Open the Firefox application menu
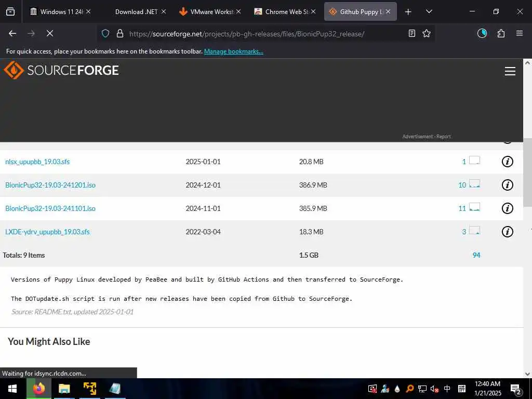Viewport: 532px width, 399px height. point(520,33)
